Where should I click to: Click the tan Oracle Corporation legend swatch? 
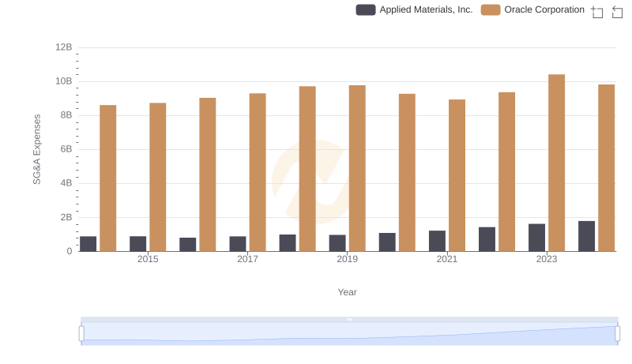click(491, 9)
